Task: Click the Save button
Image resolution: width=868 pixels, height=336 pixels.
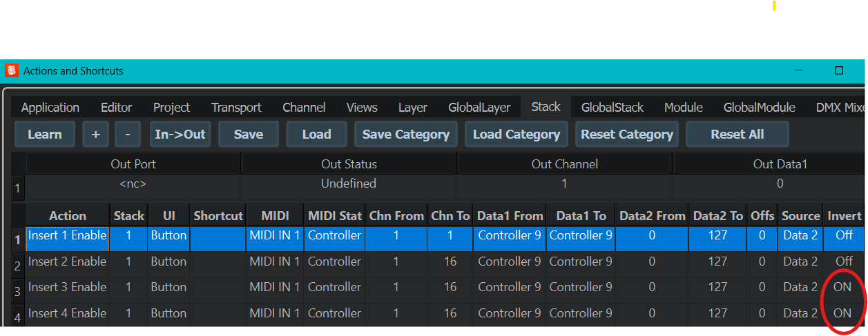Action: point(249,135)
